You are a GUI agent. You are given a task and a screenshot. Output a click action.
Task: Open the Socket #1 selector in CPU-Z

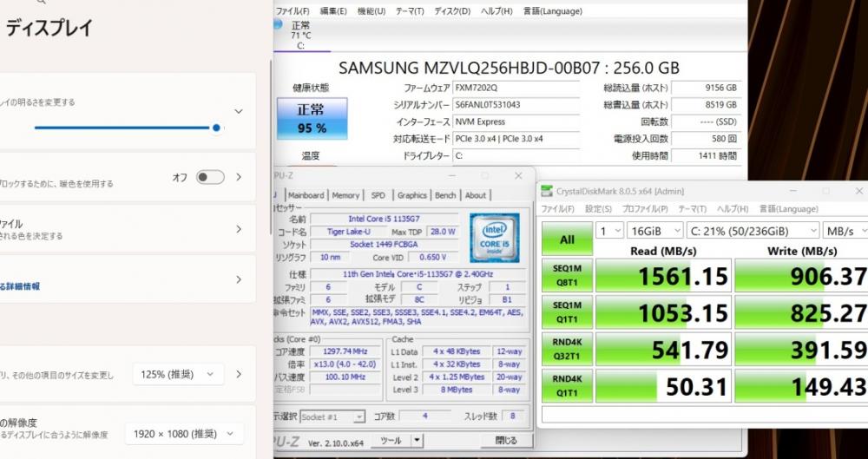click(x=332, y=416)
